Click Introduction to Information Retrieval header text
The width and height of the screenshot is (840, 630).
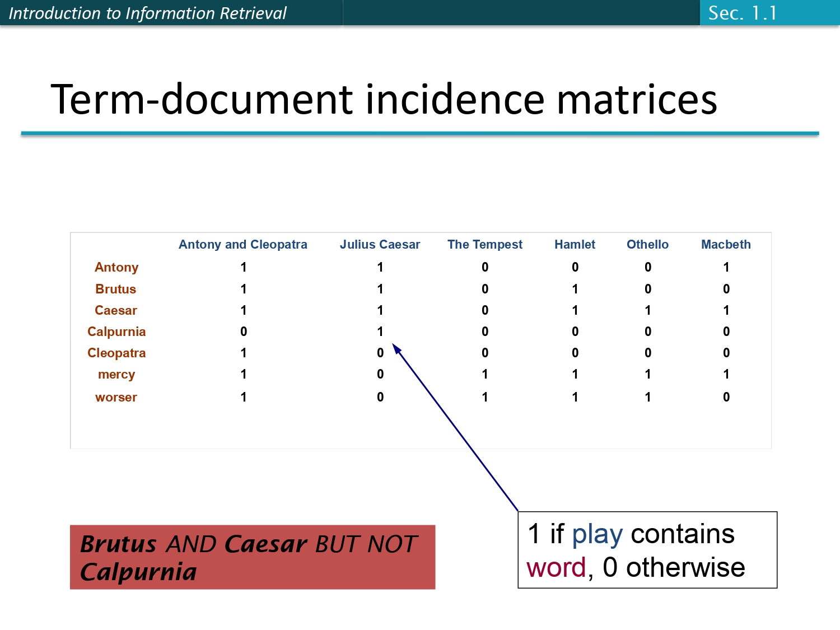coord(148,12)
